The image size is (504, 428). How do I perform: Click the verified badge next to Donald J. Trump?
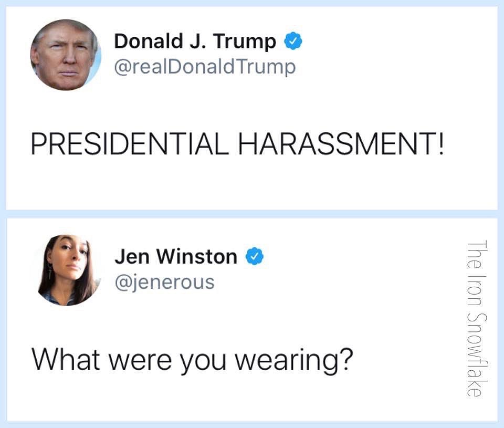293,41
